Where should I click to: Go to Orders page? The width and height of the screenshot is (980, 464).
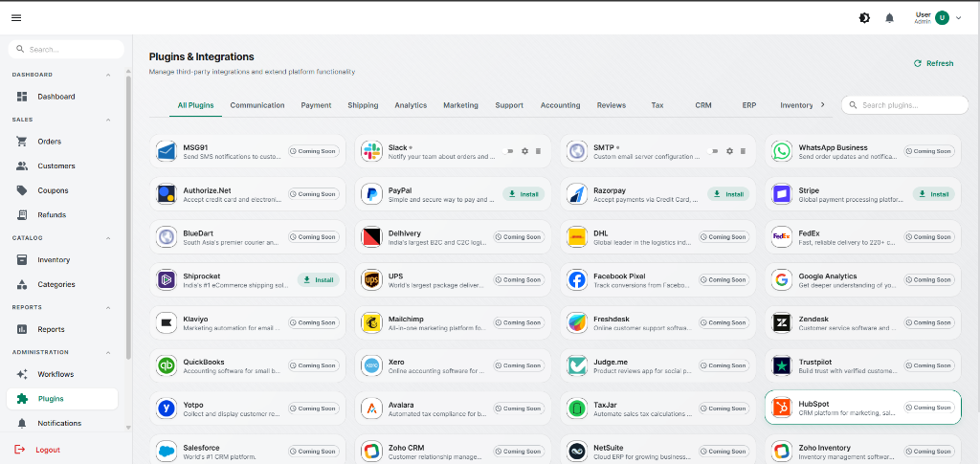pos(62,142)
